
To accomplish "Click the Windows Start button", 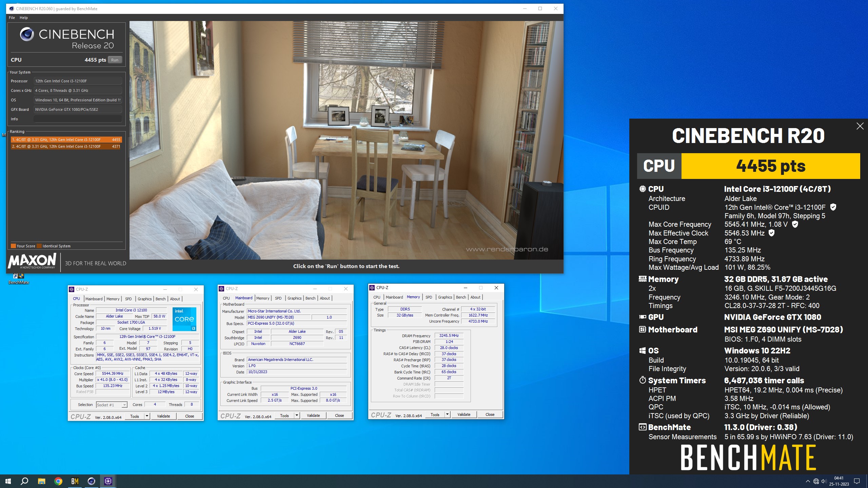I will (x=8, y=481).
